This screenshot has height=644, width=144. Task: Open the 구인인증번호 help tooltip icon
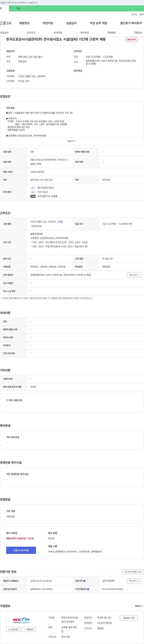(x=88, y=589)
